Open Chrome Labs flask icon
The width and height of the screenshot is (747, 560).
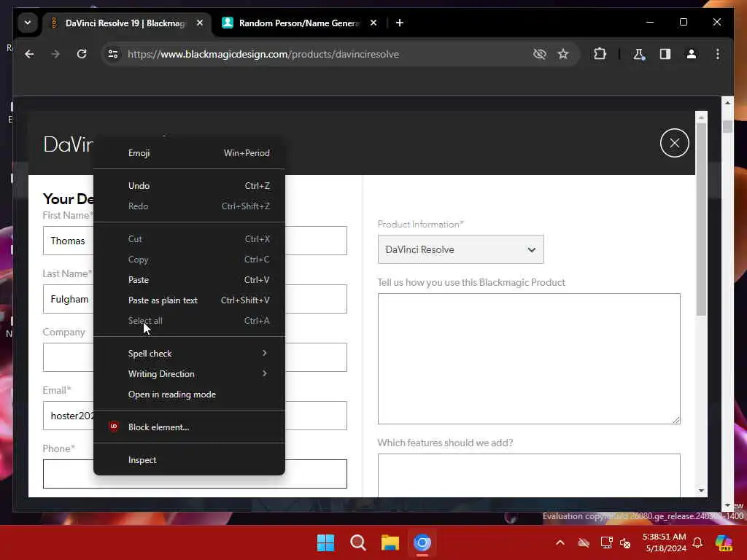click(x=639, y=54)
